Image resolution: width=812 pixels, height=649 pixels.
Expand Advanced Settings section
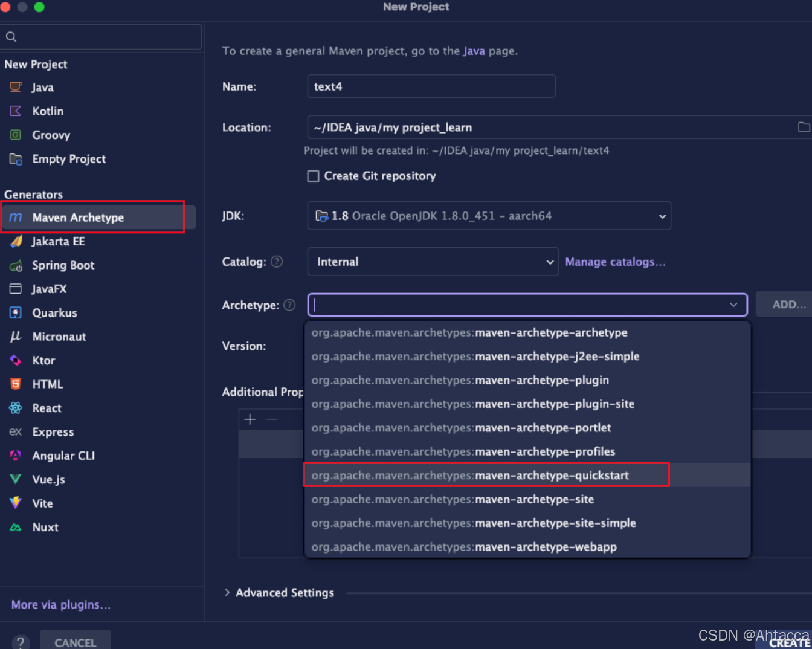[227, 593]
